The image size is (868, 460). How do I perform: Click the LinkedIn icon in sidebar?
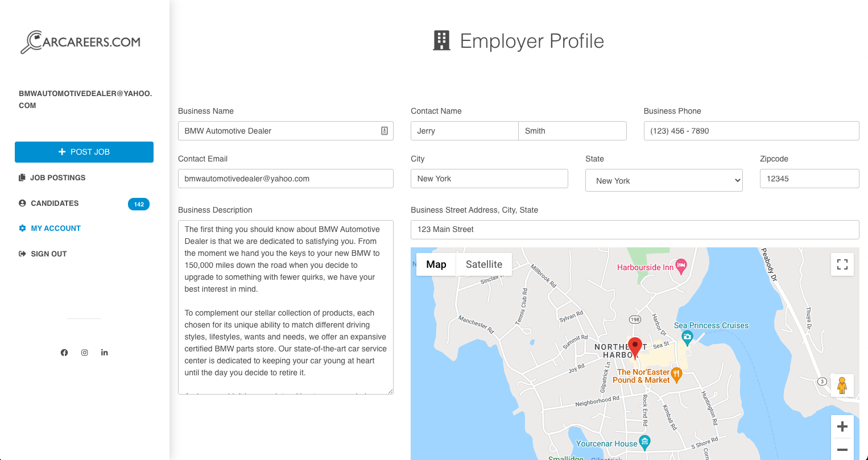pyautogui.click(x=105, y=353)
